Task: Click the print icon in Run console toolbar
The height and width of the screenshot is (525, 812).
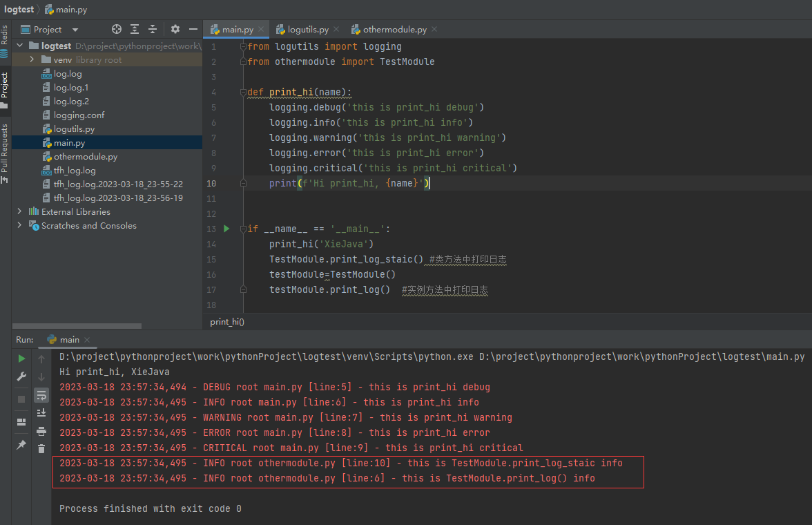Action: tap(41, 431)
